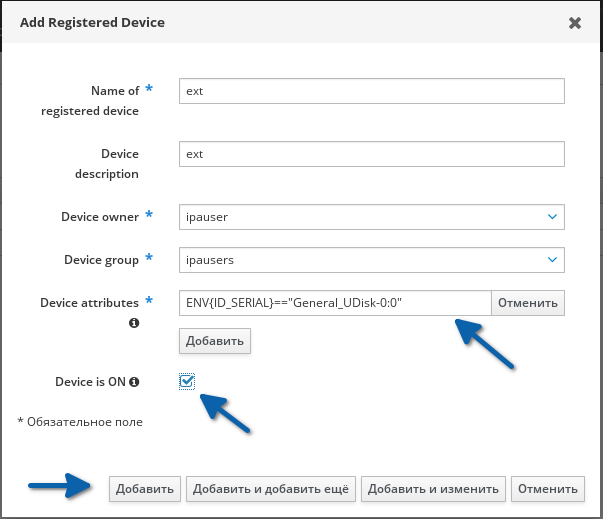Click Добавить и добавить ещё button

(270, 489)
